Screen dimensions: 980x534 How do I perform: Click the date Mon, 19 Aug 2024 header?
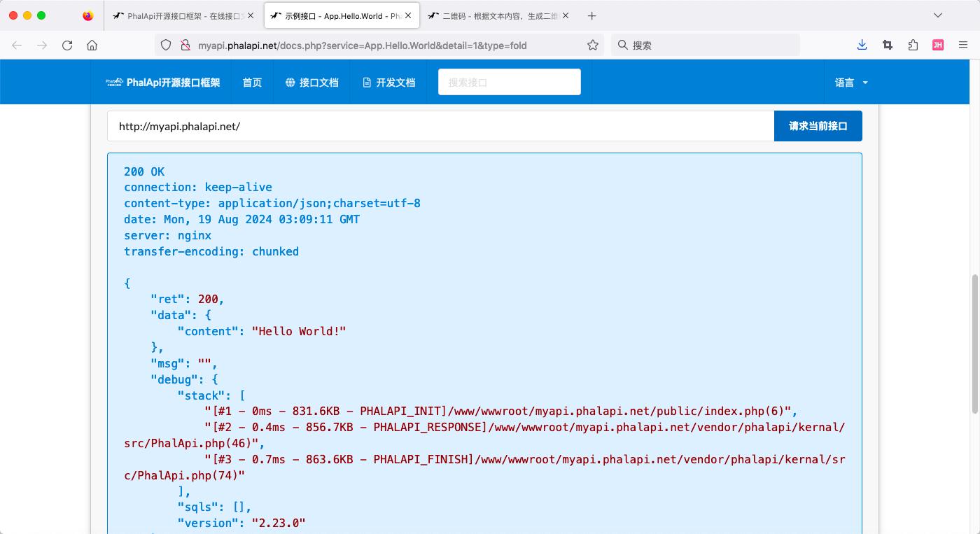coord(242,220)
